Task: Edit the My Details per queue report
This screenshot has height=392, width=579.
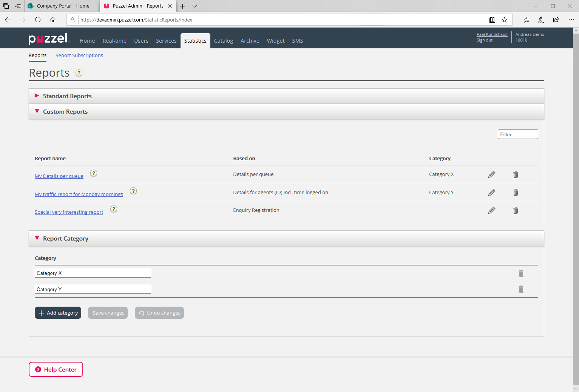Action: pos(491,174)
